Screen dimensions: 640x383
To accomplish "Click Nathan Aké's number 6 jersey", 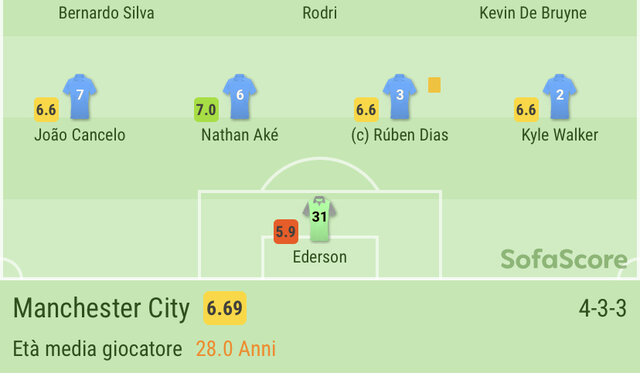I will 240,97.
